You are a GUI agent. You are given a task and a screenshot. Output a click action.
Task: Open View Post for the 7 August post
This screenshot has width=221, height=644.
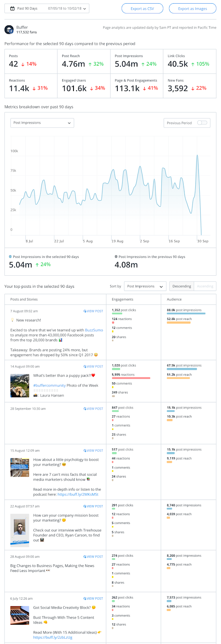[x=93, y=311]
